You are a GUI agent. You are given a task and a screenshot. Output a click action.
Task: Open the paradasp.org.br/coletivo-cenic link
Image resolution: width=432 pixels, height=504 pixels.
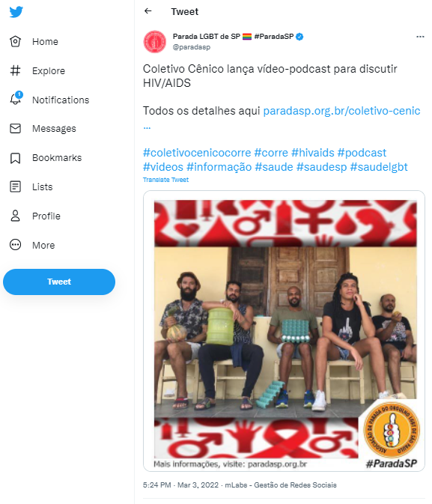click(341, 111)
